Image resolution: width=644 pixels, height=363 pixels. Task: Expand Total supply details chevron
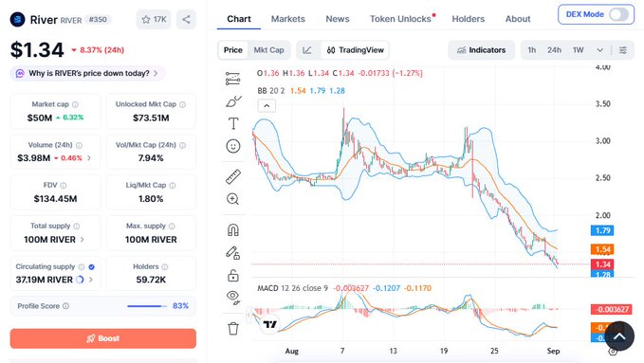(x=83, y=240)
